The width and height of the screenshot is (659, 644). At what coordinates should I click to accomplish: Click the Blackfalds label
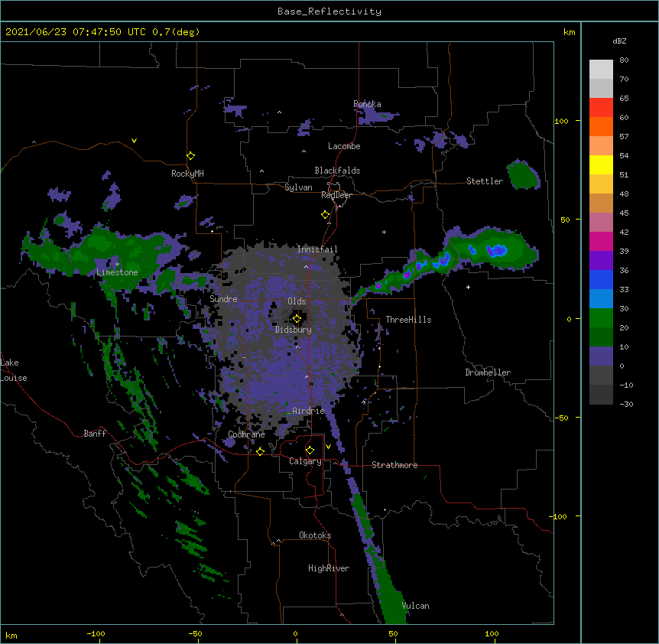tap(337, 171)
